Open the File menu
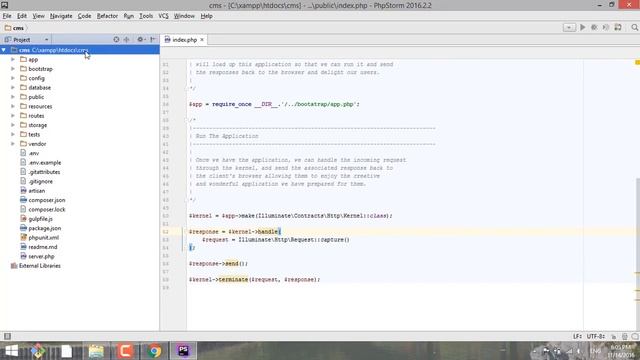Image resolution: width=640 pixels, height=360 pixels. (7, 16)
